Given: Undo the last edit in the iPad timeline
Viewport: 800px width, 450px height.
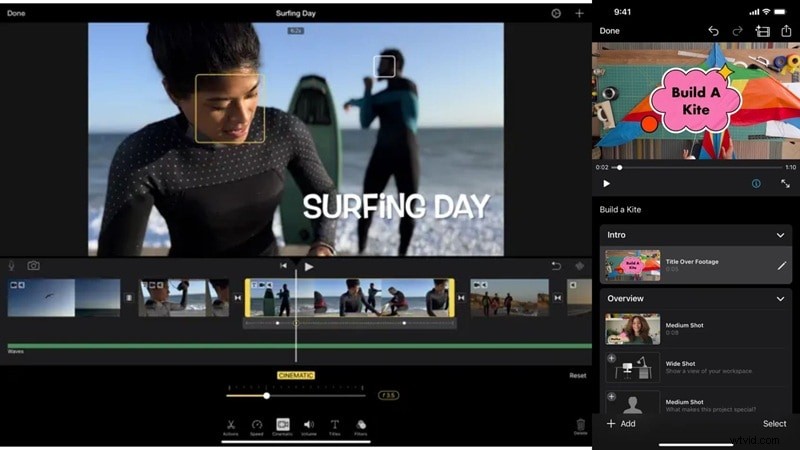Looking at the screenshot, I should coord(556,266).
